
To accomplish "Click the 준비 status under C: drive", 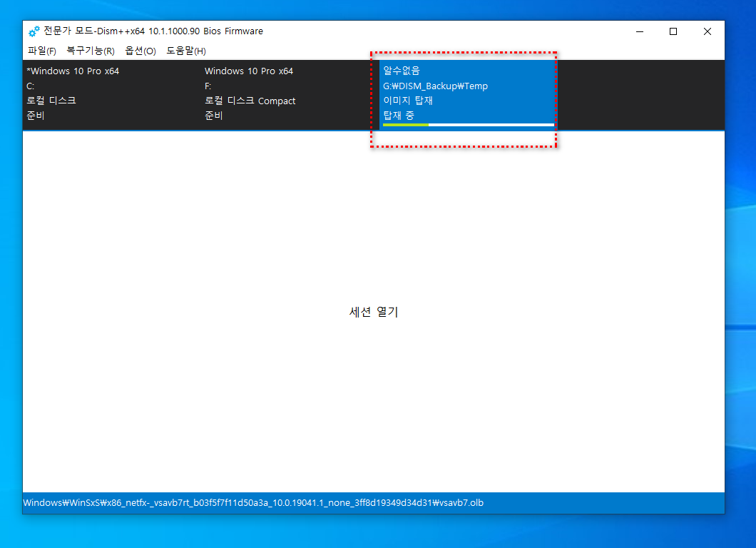I will (35, 116).
